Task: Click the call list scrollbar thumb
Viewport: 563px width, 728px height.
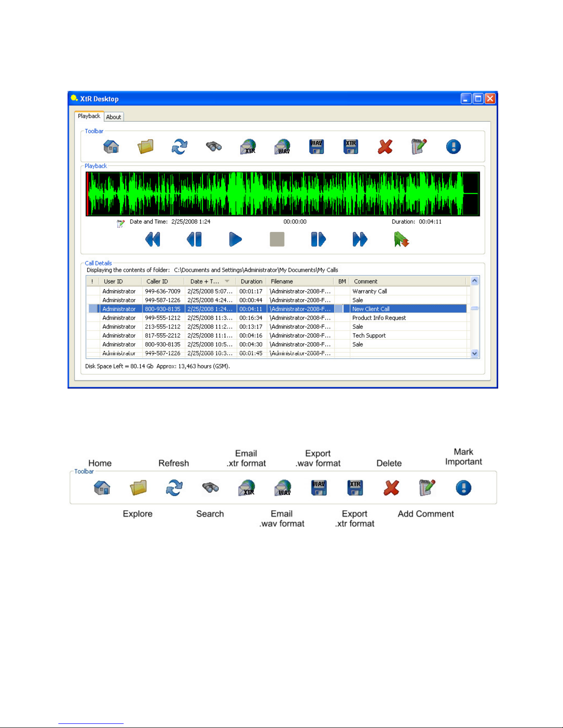Action: point(475,308)
